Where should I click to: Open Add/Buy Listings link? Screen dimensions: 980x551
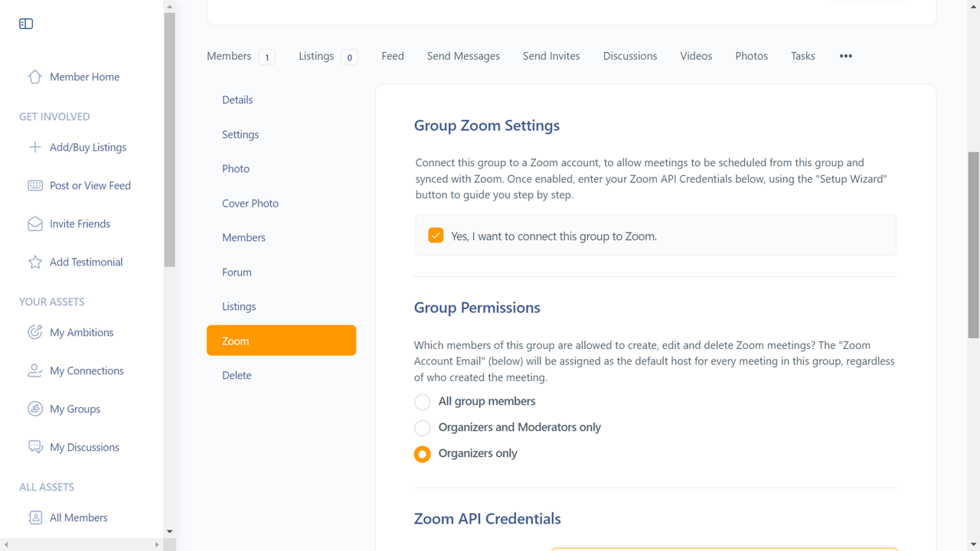pyautogui.click(x=88, y=147)
